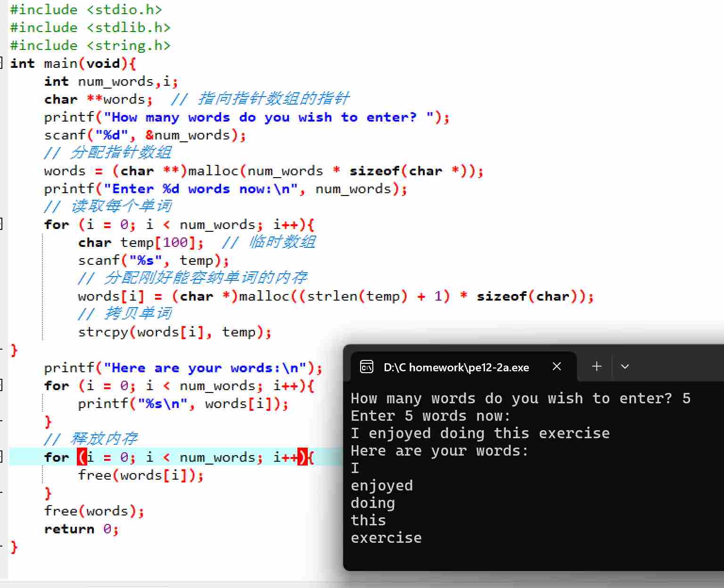Click the printf "Enter %d words now:" line
The image size is (724, 588).
click(226, 188)
